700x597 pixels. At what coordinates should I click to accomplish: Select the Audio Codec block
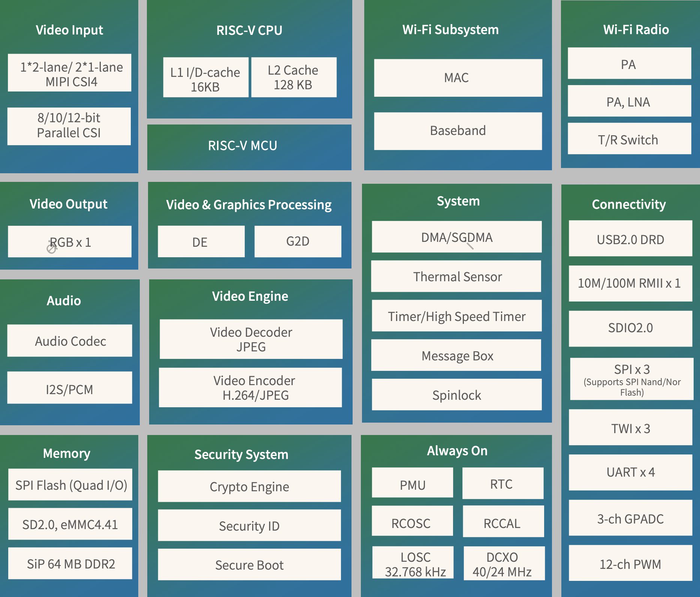(x=70, y=341)
